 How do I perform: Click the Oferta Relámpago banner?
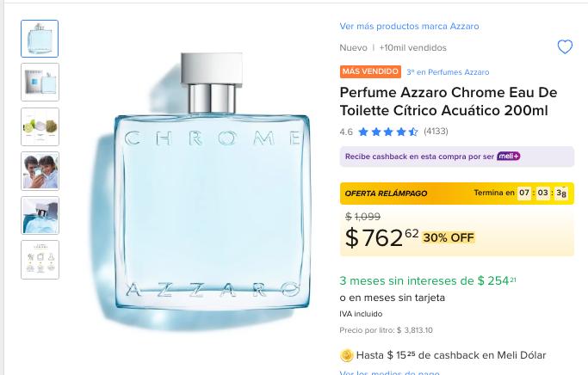(457, 194)
